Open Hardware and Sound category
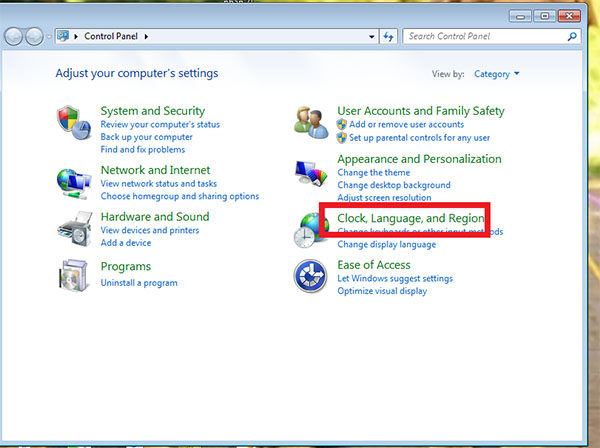This screenshot has width=600, height=448. pos(155,217)
